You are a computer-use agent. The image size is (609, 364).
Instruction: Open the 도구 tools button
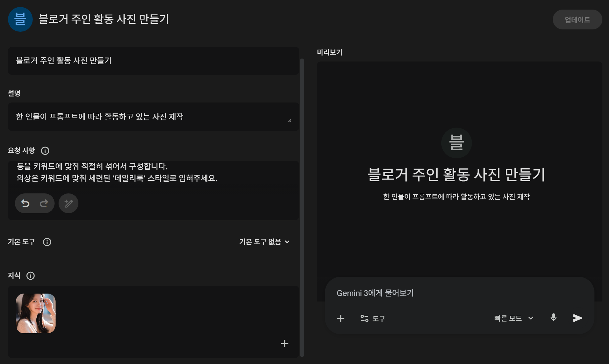click(x=373, y=318)
